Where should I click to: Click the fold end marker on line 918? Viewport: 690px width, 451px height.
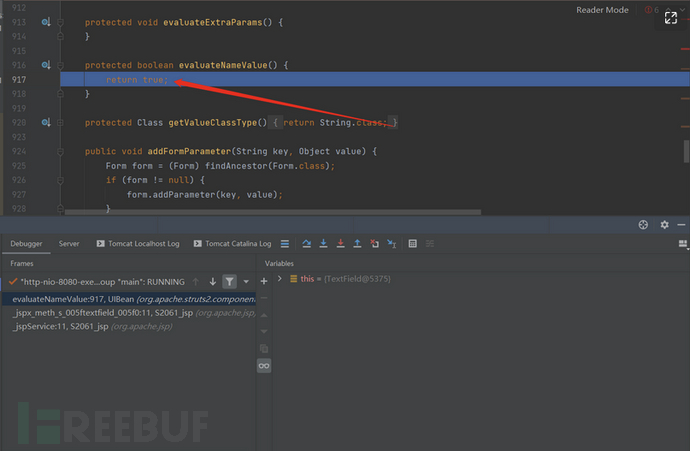(x=61, y=94)
